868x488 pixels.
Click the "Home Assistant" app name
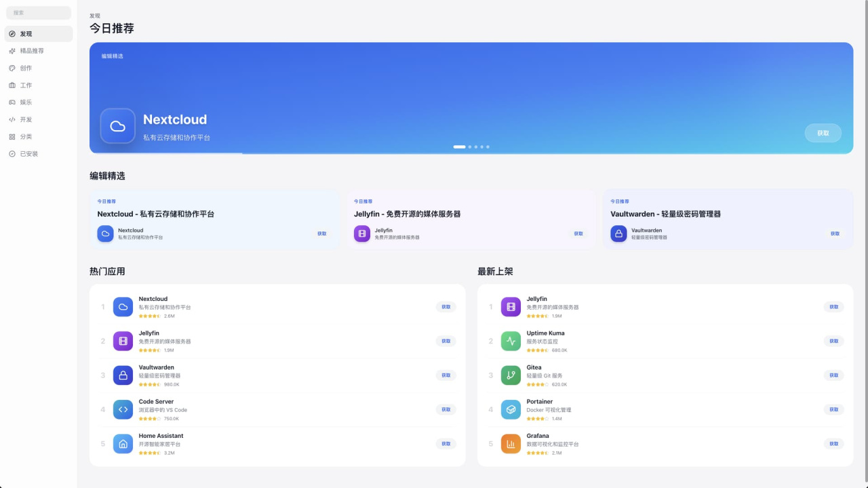tap(161, 436)
